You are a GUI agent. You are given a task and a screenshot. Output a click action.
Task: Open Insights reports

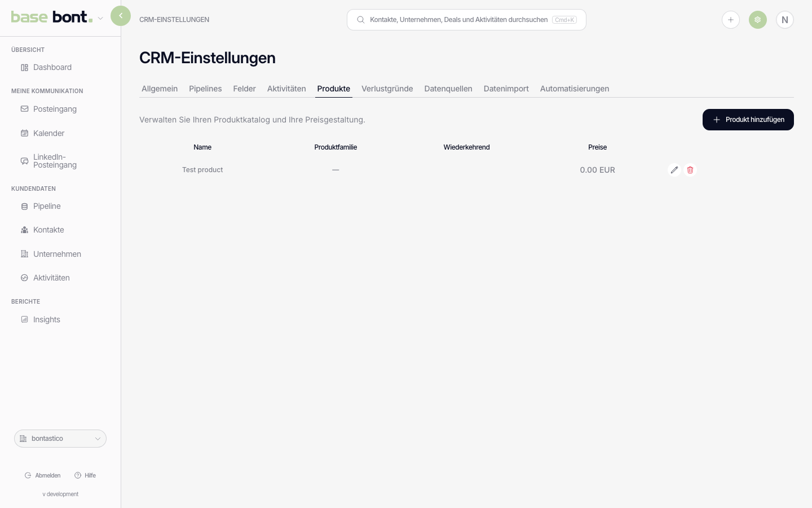[46, 319]
